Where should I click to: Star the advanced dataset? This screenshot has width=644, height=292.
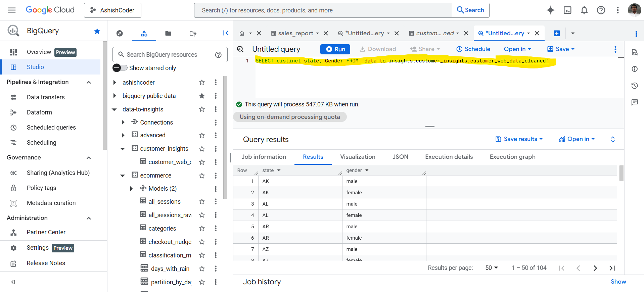(202, 135)
